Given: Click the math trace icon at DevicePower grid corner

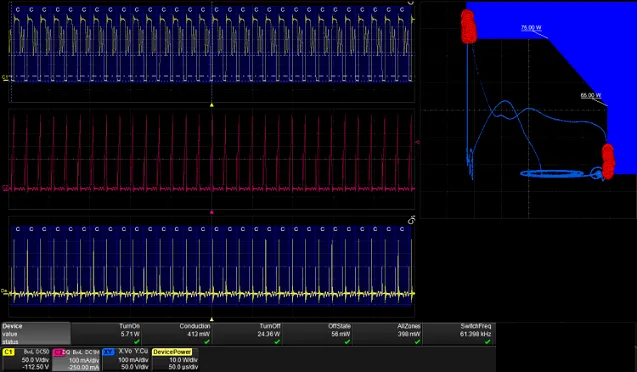Looking at the screenshot, I should [x=411, y=220].
